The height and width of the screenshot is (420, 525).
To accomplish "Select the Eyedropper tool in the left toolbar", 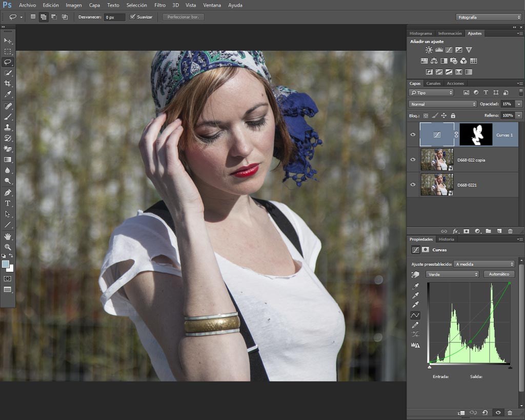I will click(8, 94).
